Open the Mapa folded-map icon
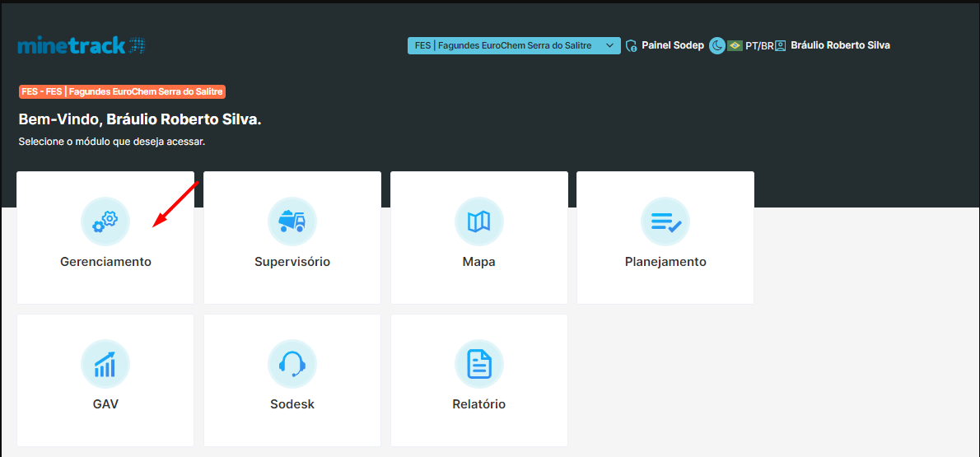 [x=478, y=222]
